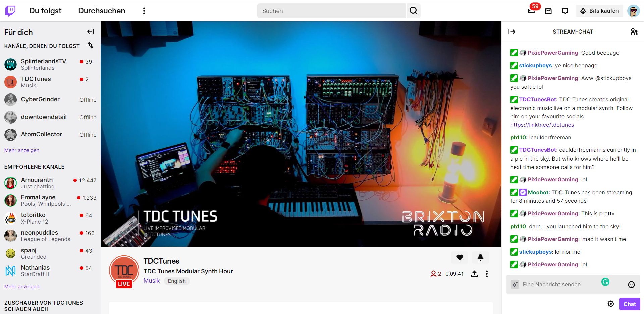Click the TDCTunes channel avatar with LIVE badge
644x314 pixels.
(x=124, y=271)
